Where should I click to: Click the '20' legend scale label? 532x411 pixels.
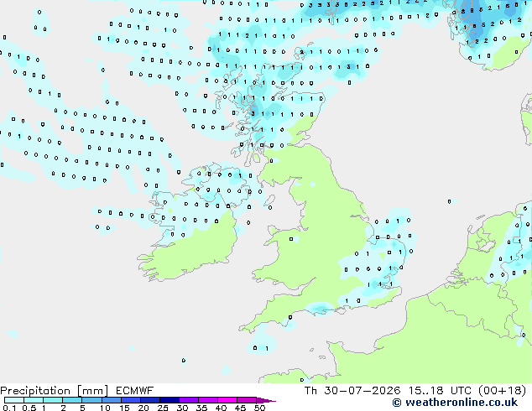tap(143, 408)
